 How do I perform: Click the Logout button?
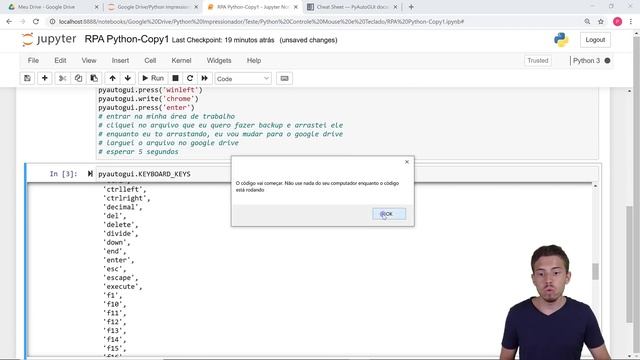pos(595,40)
